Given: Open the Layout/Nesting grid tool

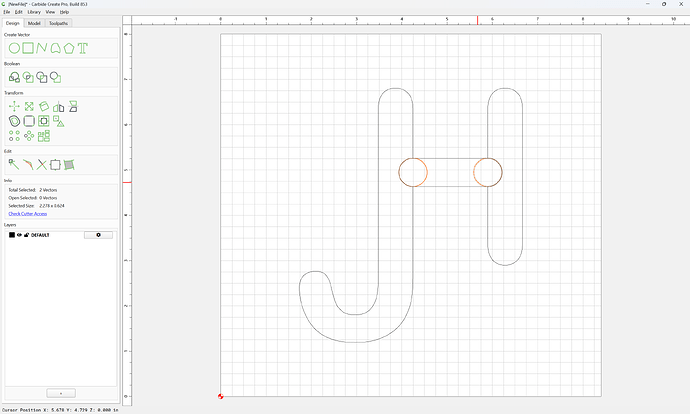Looking at the screenshot, I should coord(44,136).
